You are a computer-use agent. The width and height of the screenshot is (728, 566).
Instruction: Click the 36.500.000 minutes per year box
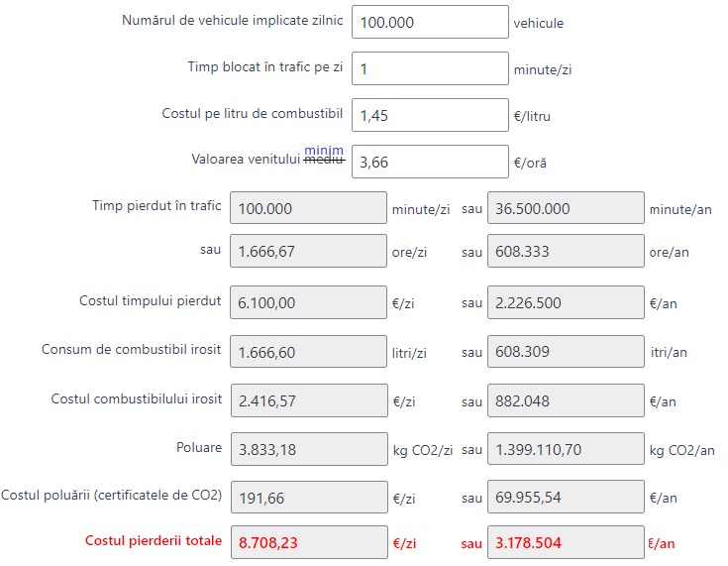tap(566, 208)
